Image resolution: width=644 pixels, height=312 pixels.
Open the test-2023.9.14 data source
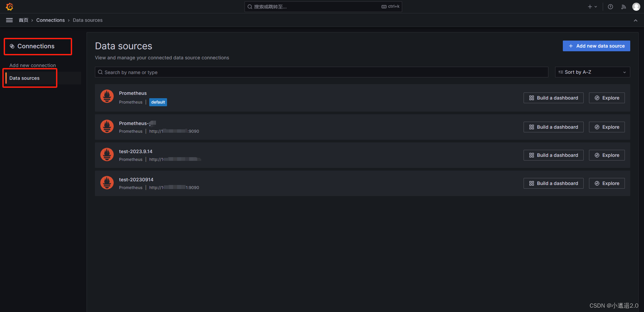coord(136,151)
